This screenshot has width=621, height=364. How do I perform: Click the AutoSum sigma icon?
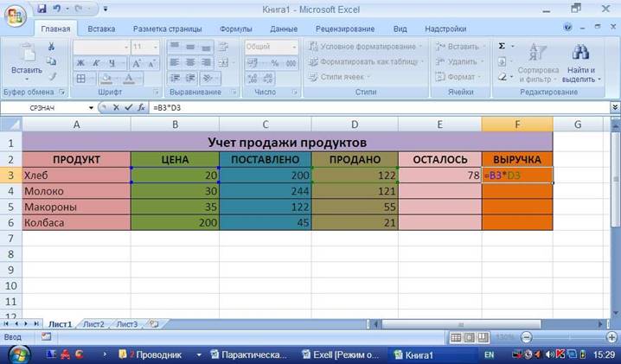[x=502, y=47]
